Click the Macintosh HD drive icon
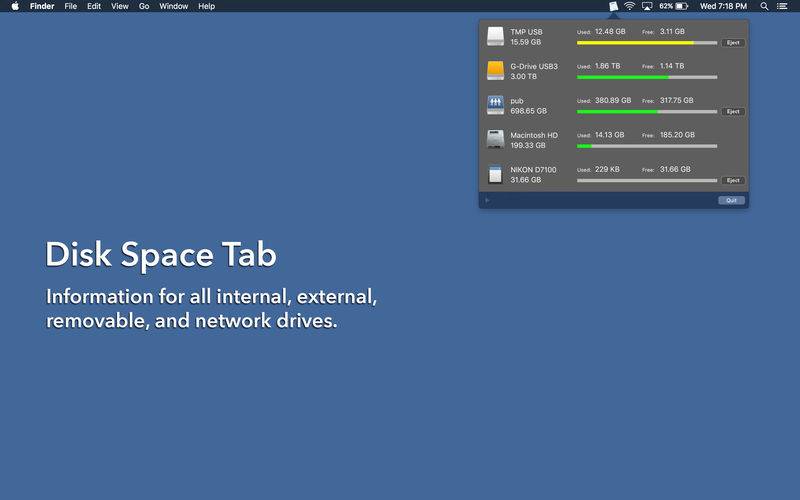The image size is (800, 500). [495, 139]
